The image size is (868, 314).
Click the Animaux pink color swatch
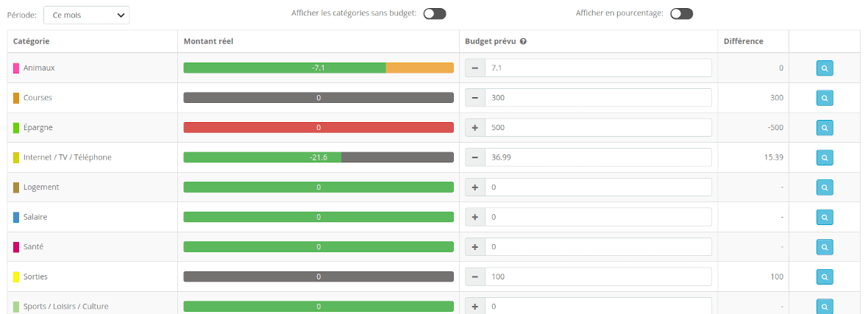point(16,68)
